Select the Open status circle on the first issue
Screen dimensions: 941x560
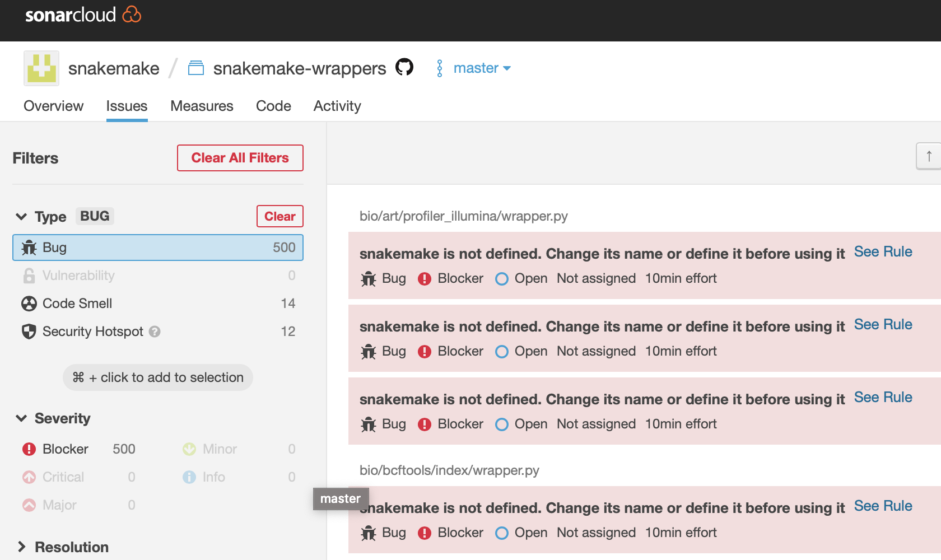pos(502,278)
